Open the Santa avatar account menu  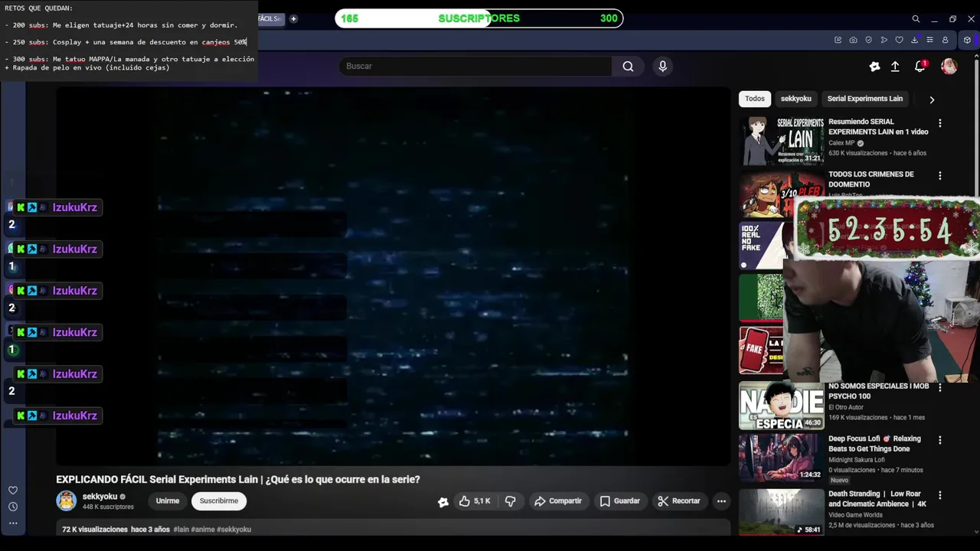coord(949,67)
